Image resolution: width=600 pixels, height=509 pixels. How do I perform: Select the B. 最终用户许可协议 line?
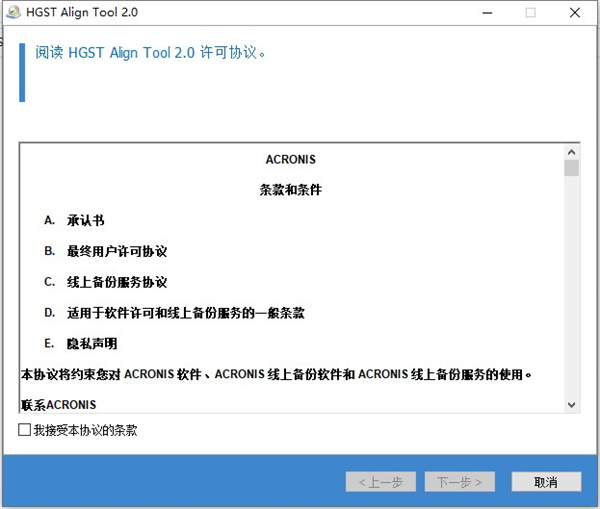tap(110, 251)
